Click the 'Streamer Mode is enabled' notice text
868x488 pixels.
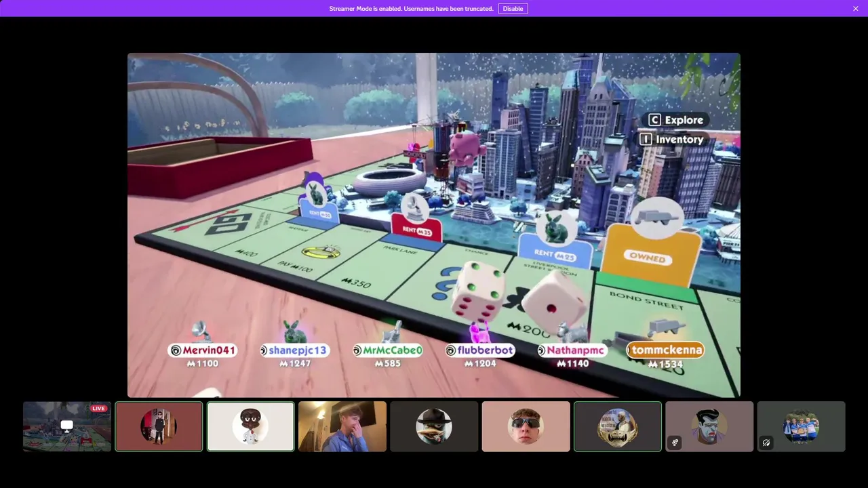pyautogui.click(x=411, y=9)
